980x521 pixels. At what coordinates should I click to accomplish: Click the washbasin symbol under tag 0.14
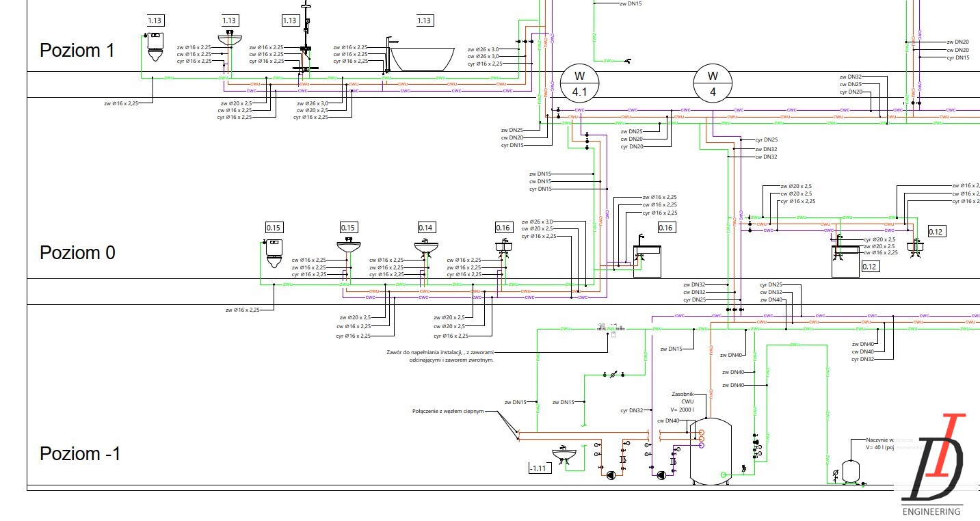tap(426, 248)
